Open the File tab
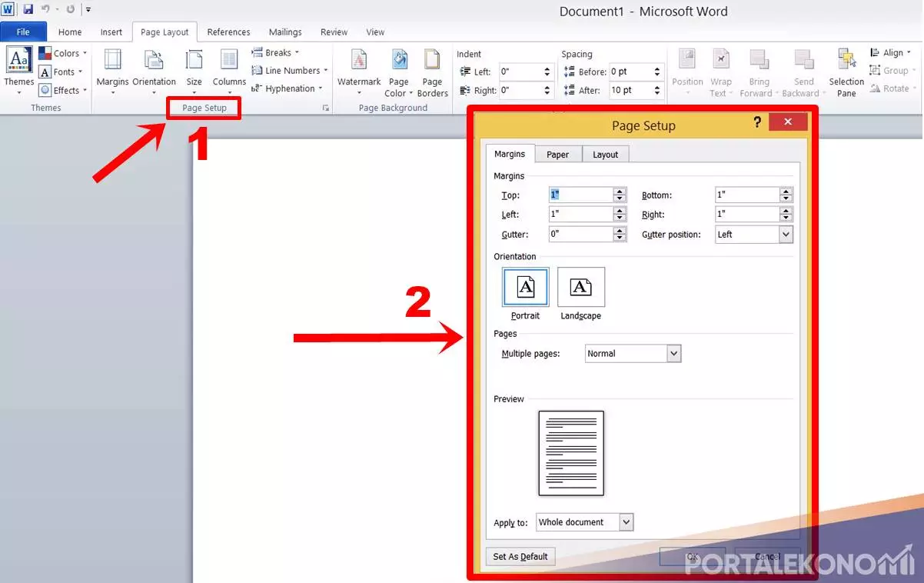924x583 pixels. [23, 32]
